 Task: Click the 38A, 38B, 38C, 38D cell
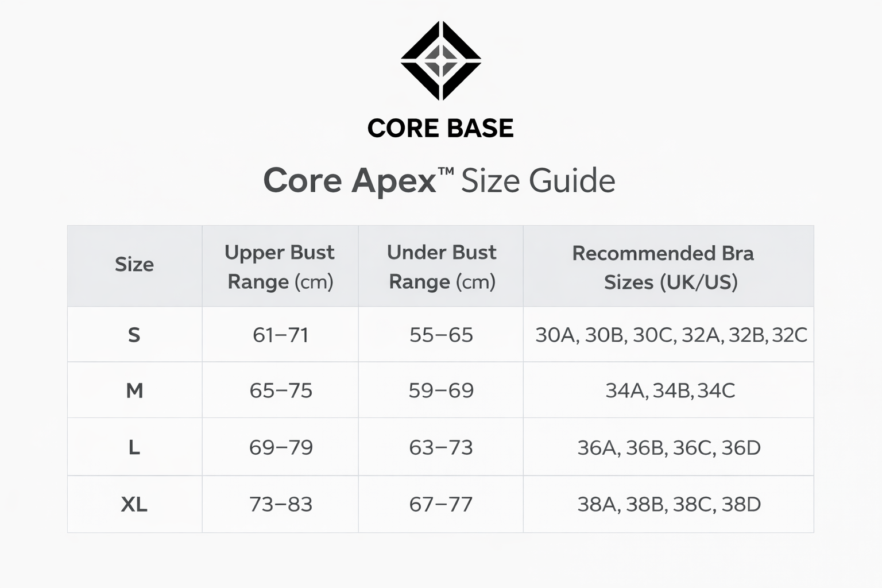pos(669,504)
